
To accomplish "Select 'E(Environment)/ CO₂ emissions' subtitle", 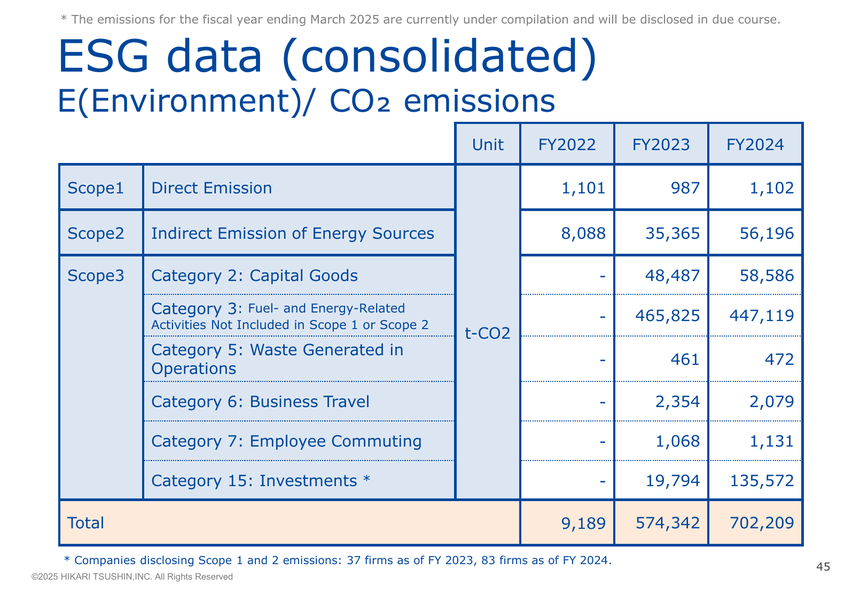I will point(306,101).
